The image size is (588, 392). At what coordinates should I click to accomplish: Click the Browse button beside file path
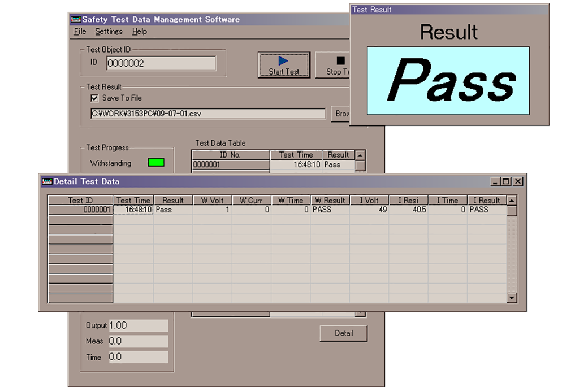(x=341, y=114)
